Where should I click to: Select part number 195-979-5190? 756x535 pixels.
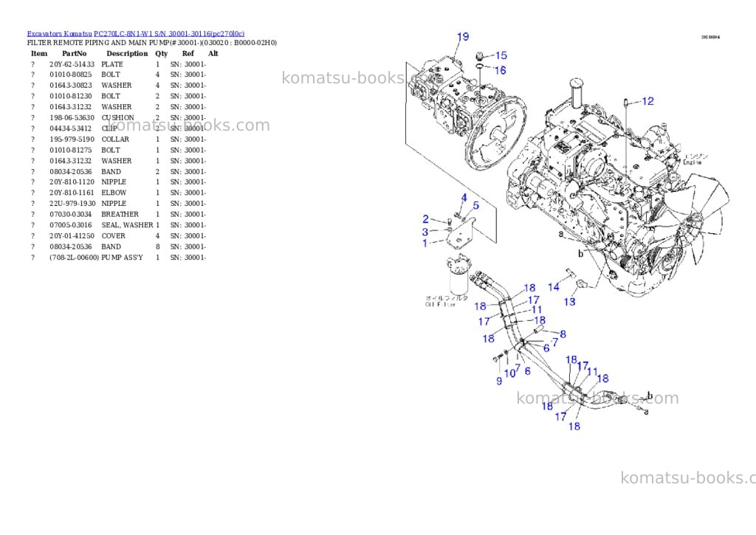(72, 139)
